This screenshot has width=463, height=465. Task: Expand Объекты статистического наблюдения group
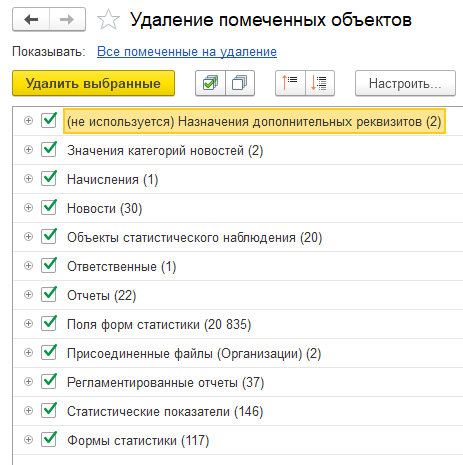pyautogui.click(x=29, y=237)
